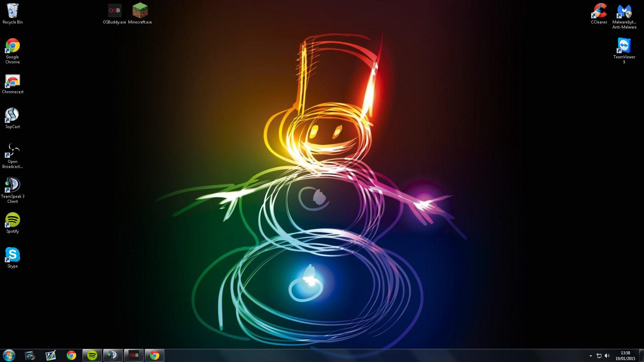Open the taskbar clock and date
This screenshot has height=362, width=644.
tap(625, 356)
